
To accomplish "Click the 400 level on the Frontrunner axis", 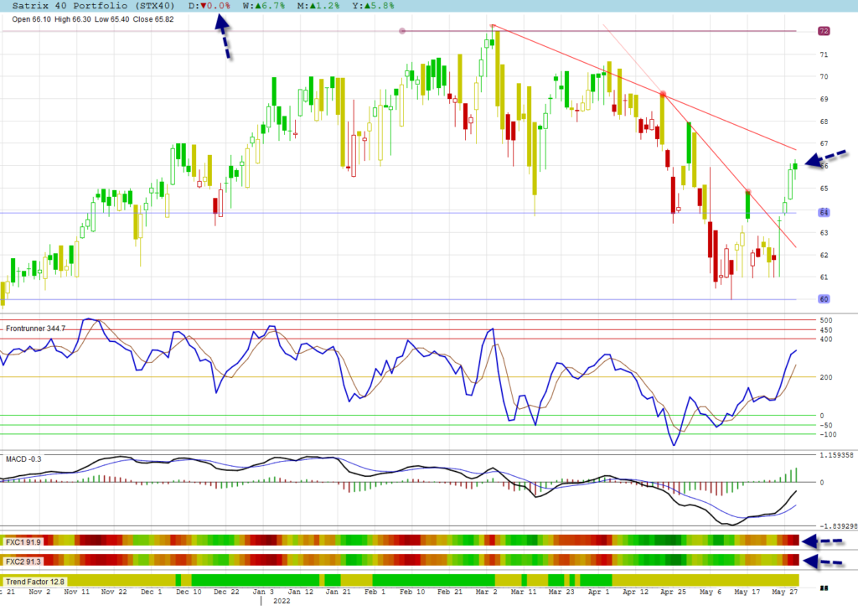I will 825,339.
